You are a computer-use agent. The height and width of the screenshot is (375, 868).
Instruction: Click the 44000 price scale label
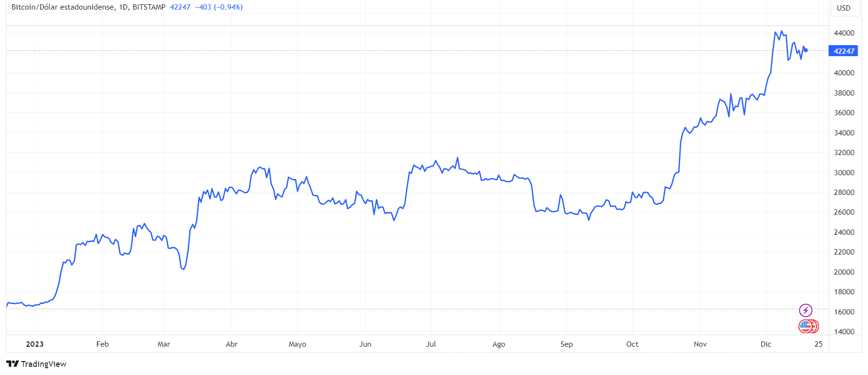pos(844,33)
